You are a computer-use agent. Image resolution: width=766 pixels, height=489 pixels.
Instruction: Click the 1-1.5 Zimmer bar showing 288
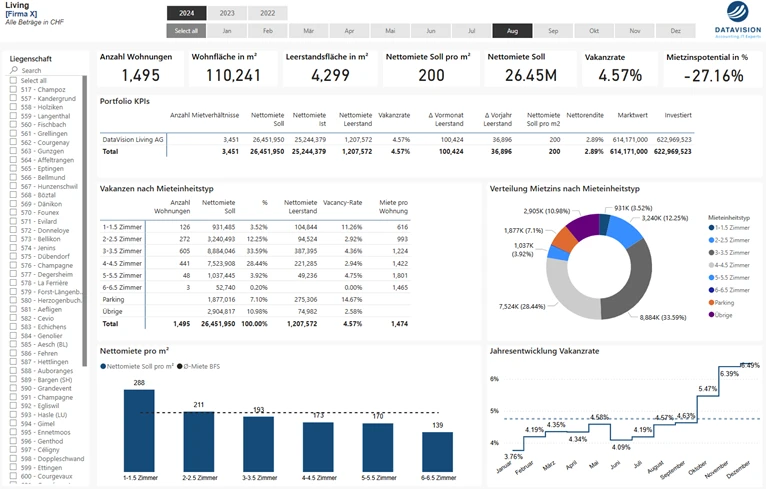click(x=139, y=430)
